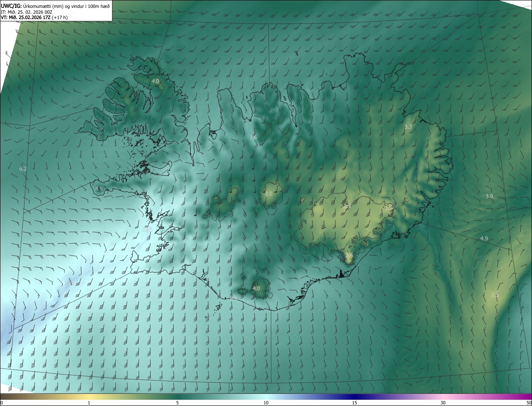Click the 2.5 value on northern Vatnajökull glacier

(x=347, y=206)
